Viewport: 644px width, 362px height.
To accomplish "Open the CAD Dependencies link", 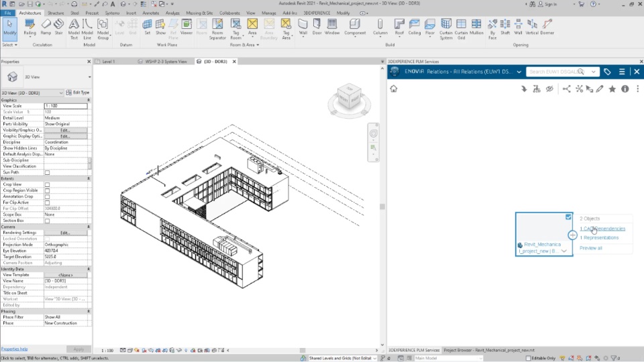I will [x=602, y=229].
